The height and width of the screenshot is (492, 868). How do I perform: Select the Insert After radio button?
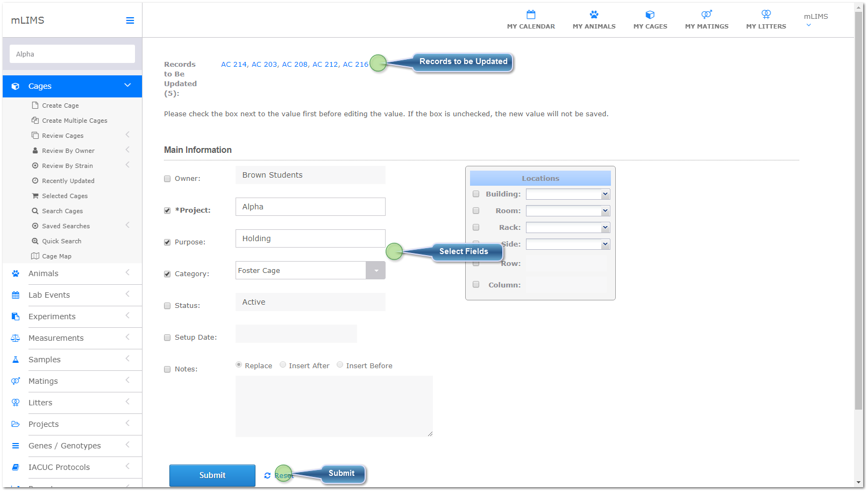[283, 364]
